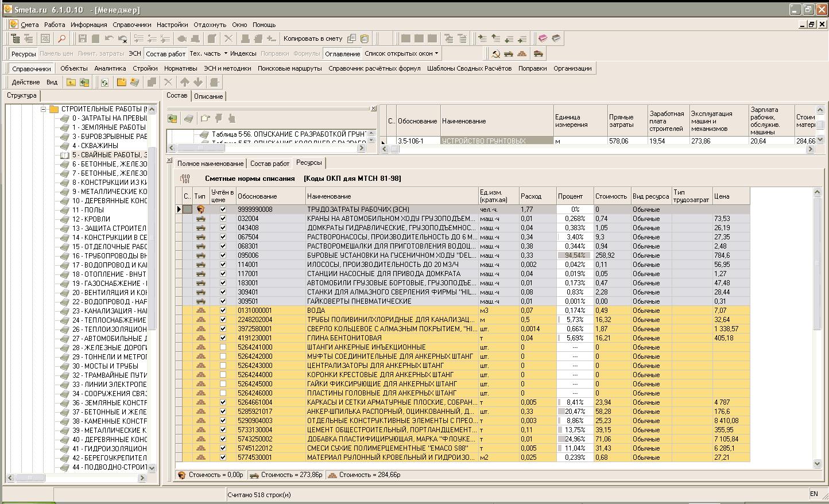Check the box for ШТАНГИ АНКЕРНЫЕ ИНЪЕКЦИОННЫЕ row

(223, 347)
